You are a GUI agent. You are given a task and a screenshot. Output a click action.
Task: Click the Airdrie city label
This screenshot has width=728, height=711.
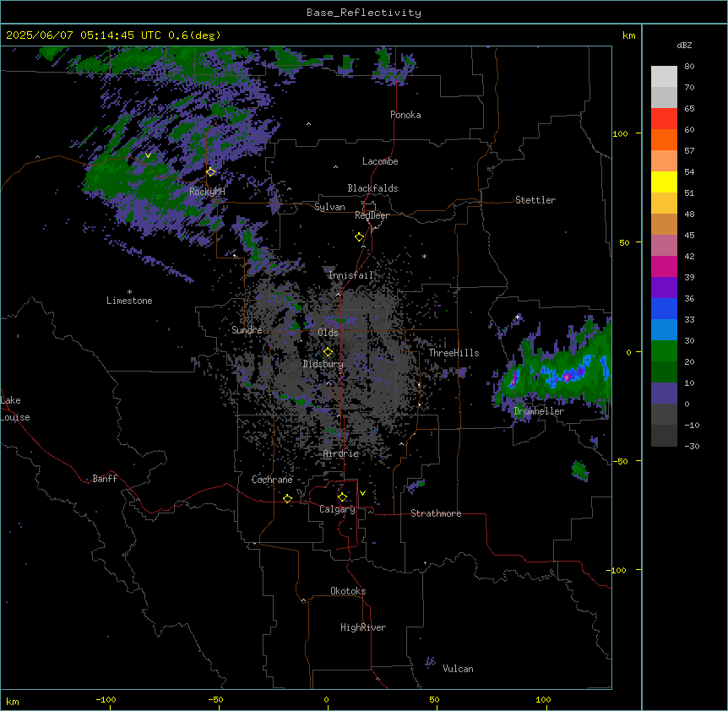click(341, 453)
